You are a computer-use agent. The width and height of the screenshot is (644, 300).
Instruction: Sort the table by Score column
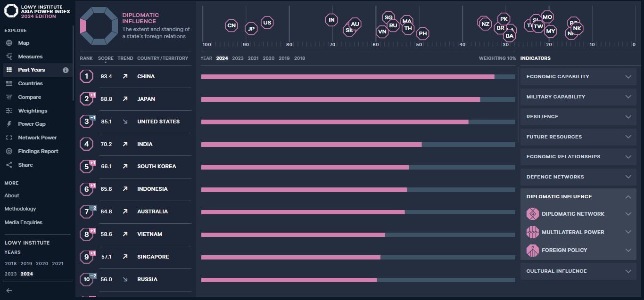point(106,58)
